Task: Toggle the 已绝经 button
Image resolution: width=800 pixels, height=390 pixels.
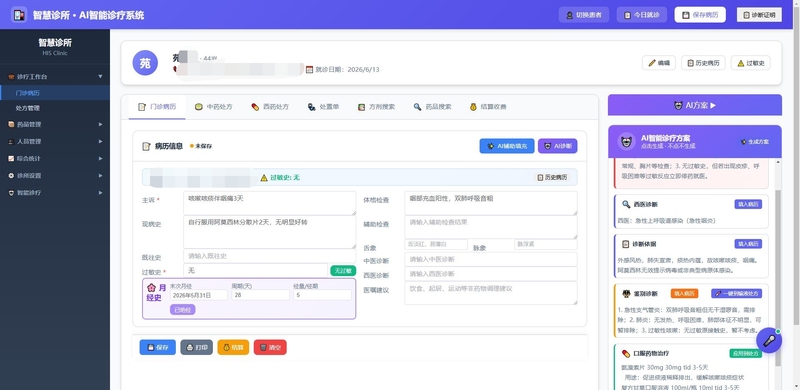Action: point(183,309)
